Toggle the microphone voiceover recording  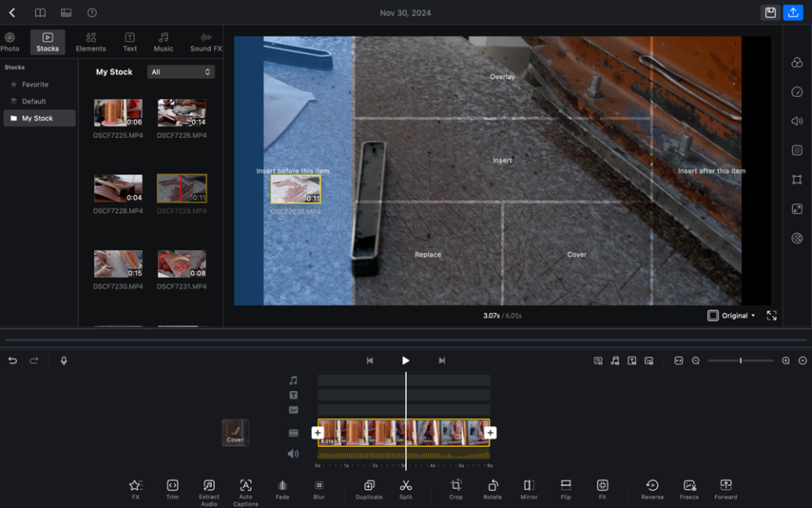63,361
